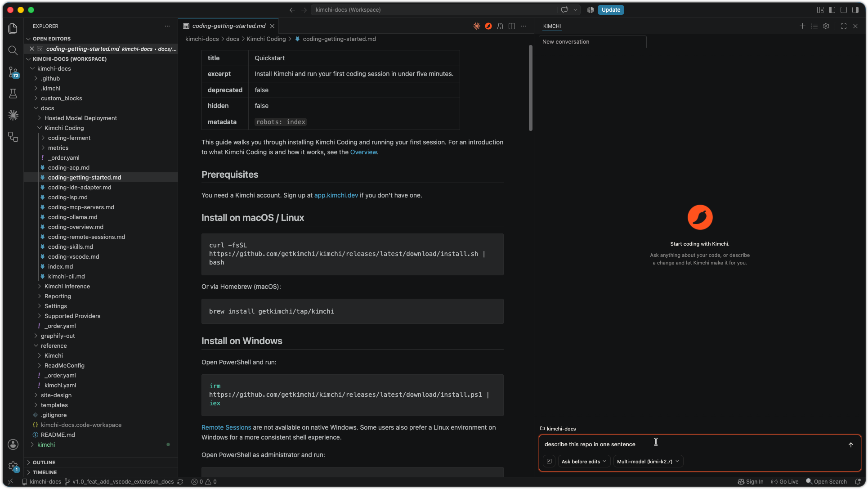
Task: Open the Explorer view in the activity bar
Action: pyautogui.click(x=13, y=29)
